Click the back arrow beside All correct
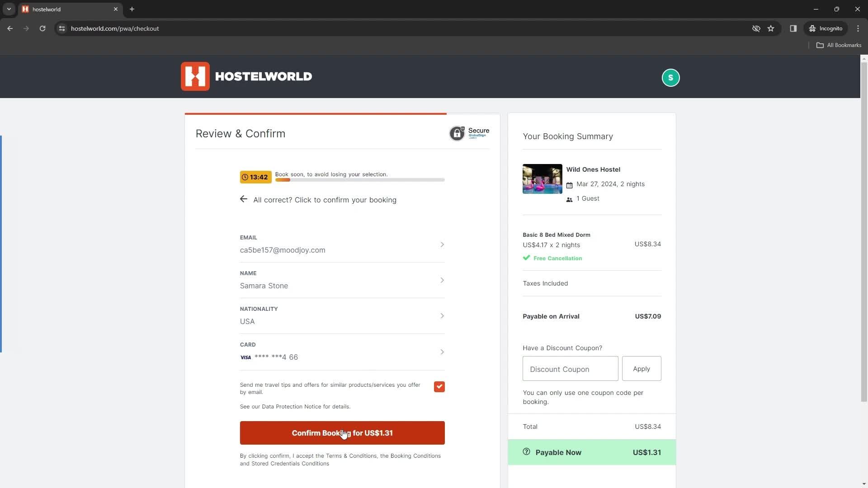 244,199
